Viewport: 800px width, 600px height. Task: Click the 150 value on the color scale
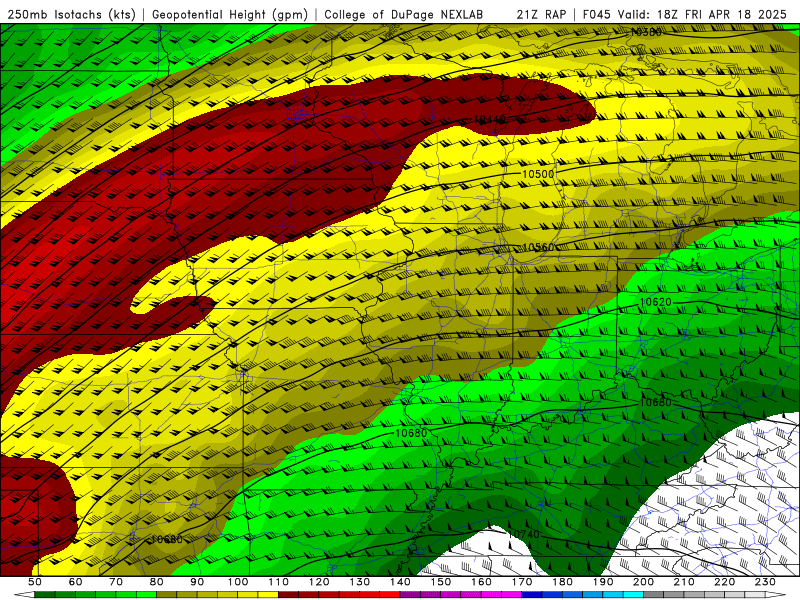[x=441, y=582]
